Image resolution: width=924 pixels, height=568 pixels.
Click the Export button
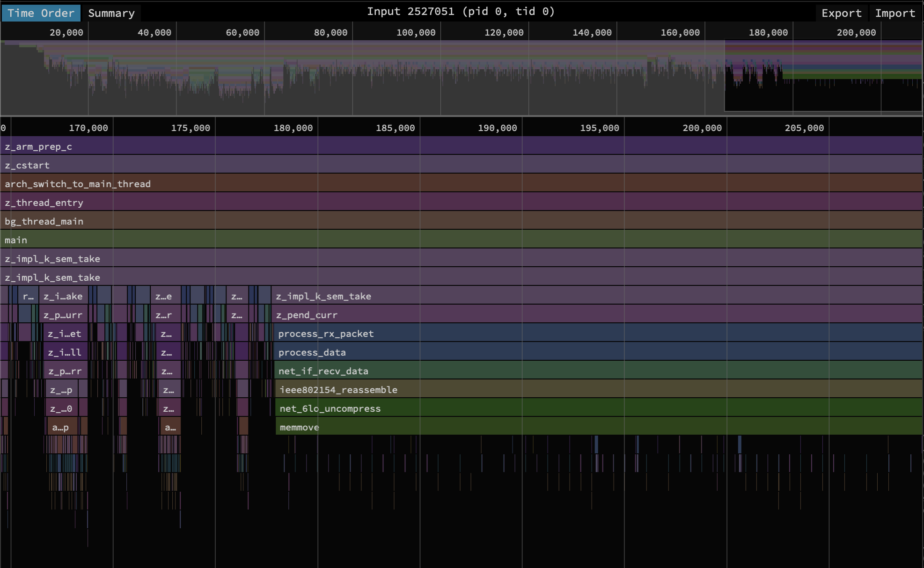(x=841, y=13)
